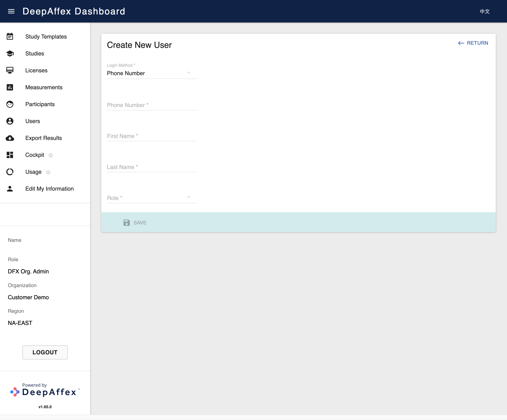Viewport: 507px width, 420px height.
Task: Click the Studies graduation cap icon
Action: pyautogui.click(x=10, y=53)
